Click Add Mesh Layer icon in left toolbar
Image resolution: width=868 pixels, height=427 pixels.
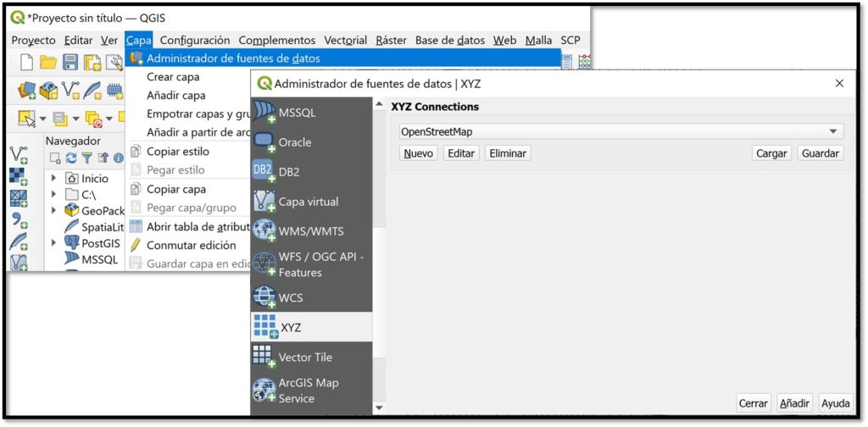[19, 199]
